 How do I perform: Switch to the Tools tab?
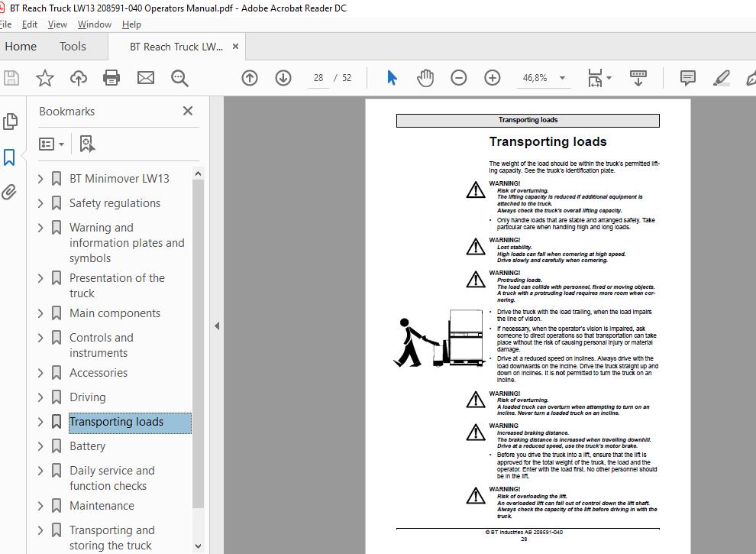pos(73,47)
